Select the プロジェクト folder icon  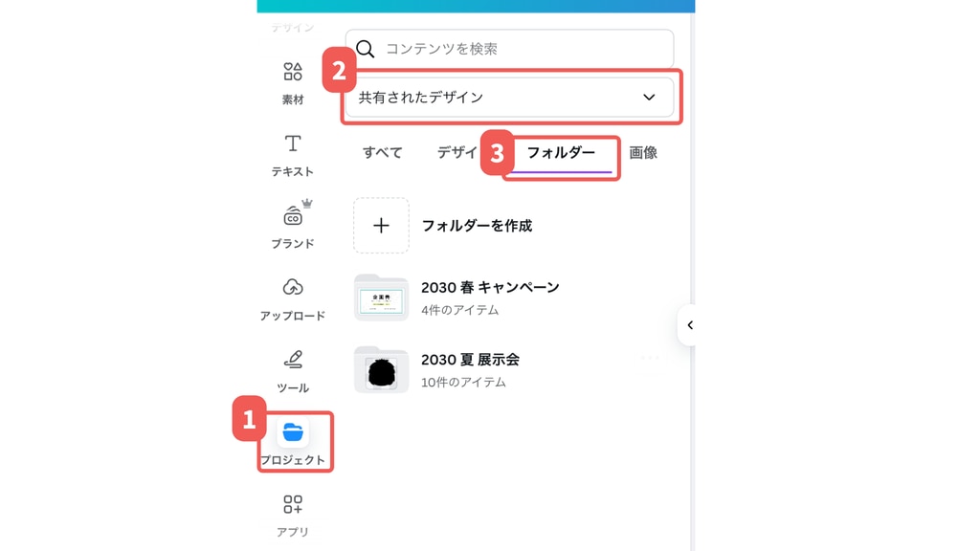(x=293, y=433)
